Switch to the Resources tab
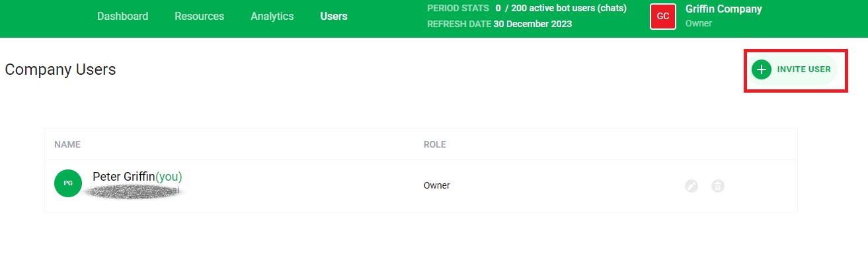Viewport: 868px width, 272px height. 200,16
